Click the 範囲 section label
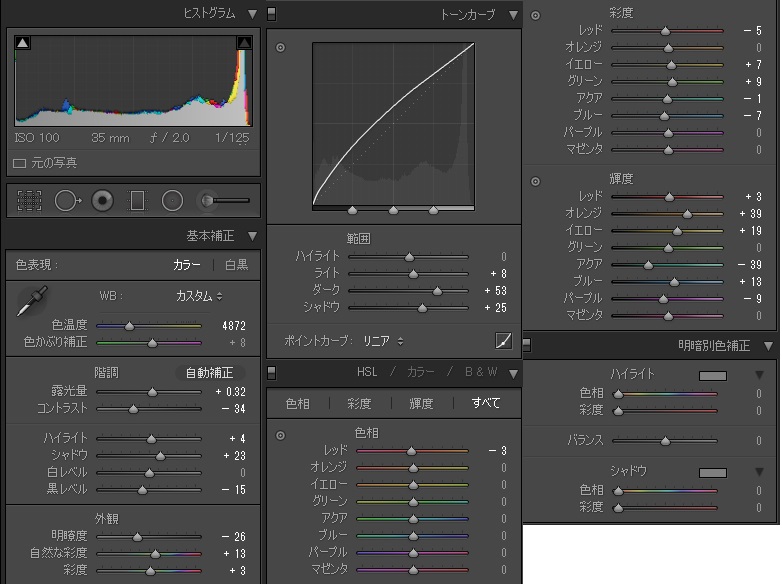Screen dimensions: 782x584 (359, 239)
